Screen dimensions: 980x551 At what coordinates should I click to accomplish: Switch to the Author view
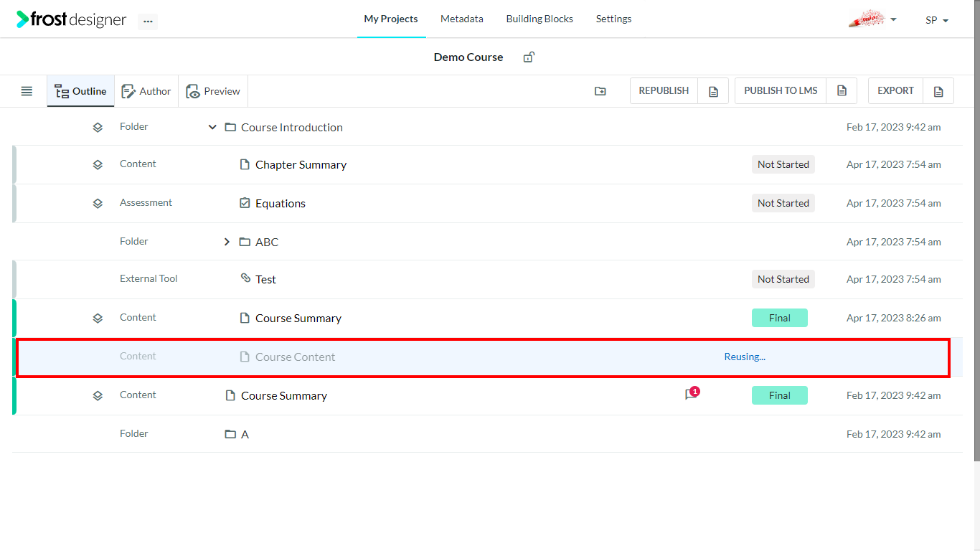click(x=146, y=91)
